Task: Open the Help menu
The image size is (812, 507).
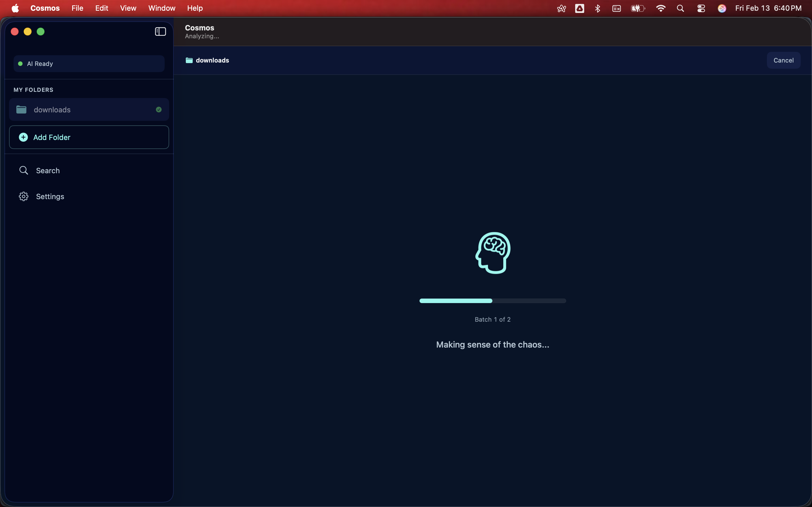Action: click(195, 8)
